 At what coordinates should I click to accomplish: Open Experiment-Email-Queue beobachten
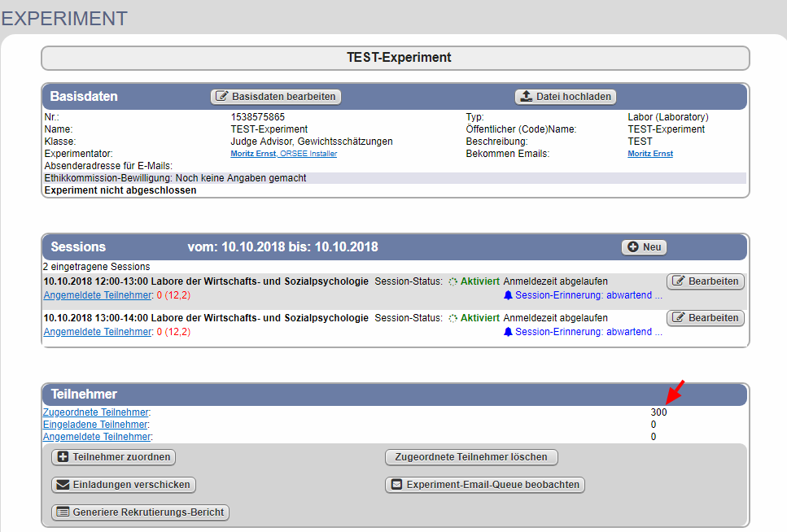[485, 484]
